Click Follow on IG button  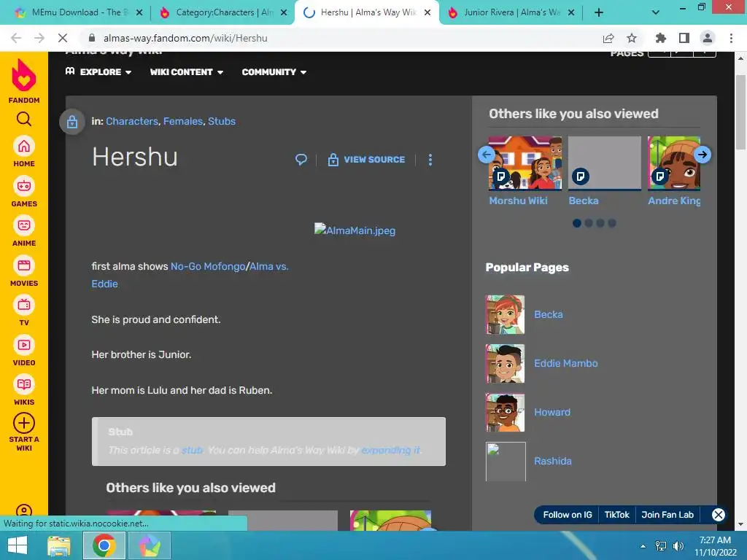(567, 515)
